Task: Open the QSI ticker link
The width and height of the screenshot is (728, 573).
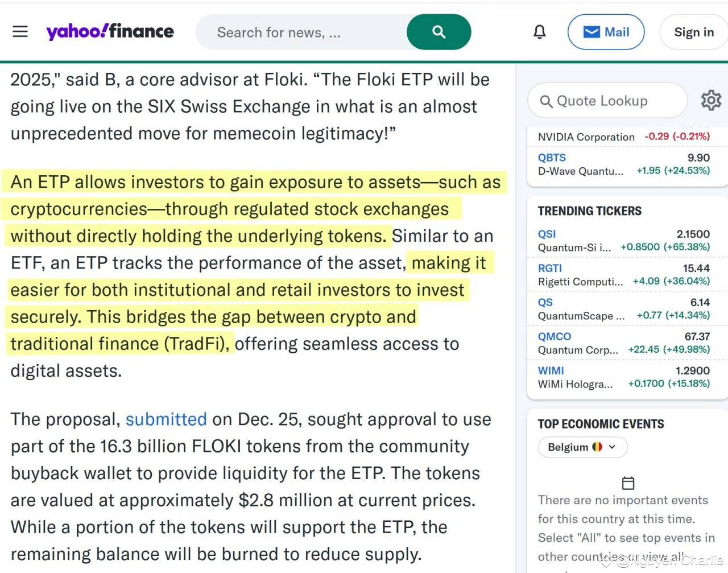Action: (x=547, y=234)
